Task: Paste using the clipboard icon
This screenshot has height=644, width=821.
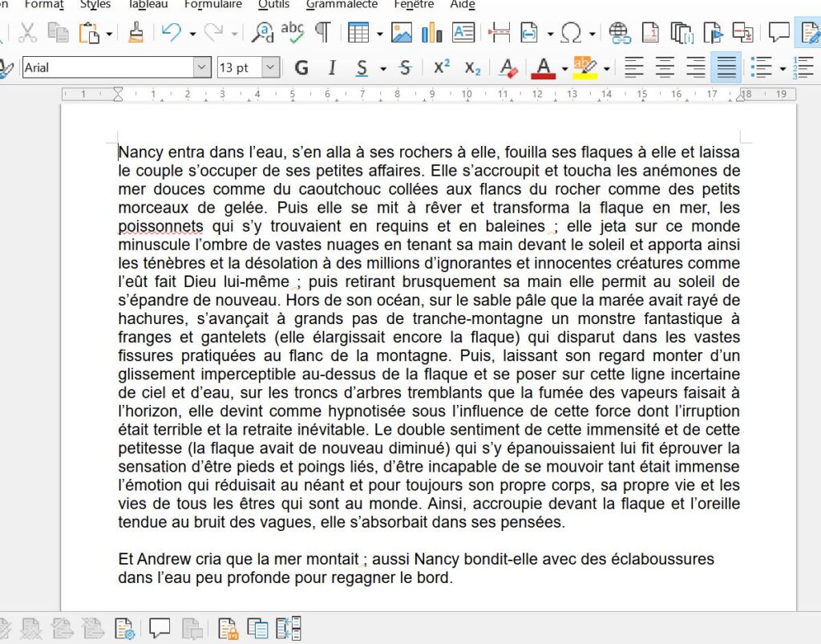Action: click(x=90, y=33)
